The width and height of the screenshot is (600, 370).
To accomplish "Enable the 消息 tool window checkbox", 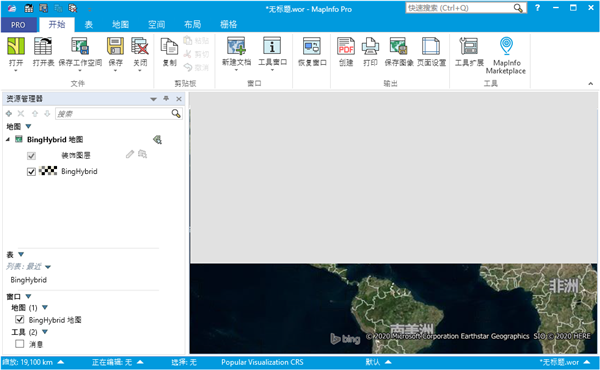I will 20,344.
